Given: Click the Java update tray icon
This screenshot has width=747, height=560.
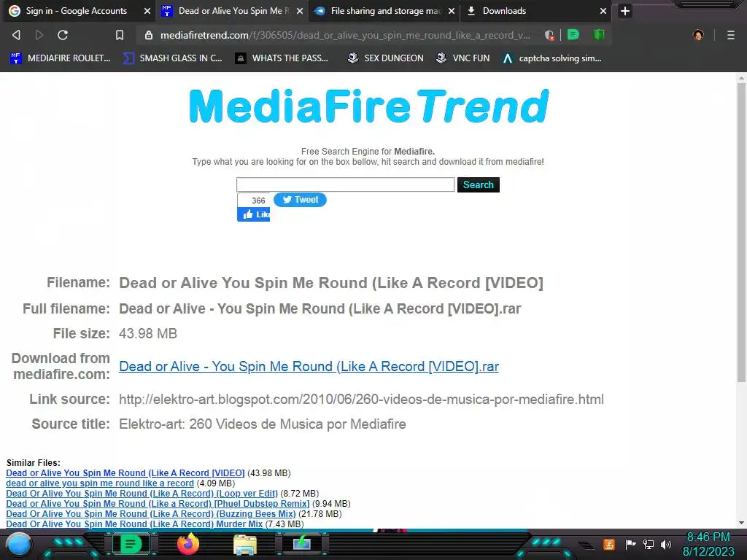Looking at the screenshot, I should (609, 544).
